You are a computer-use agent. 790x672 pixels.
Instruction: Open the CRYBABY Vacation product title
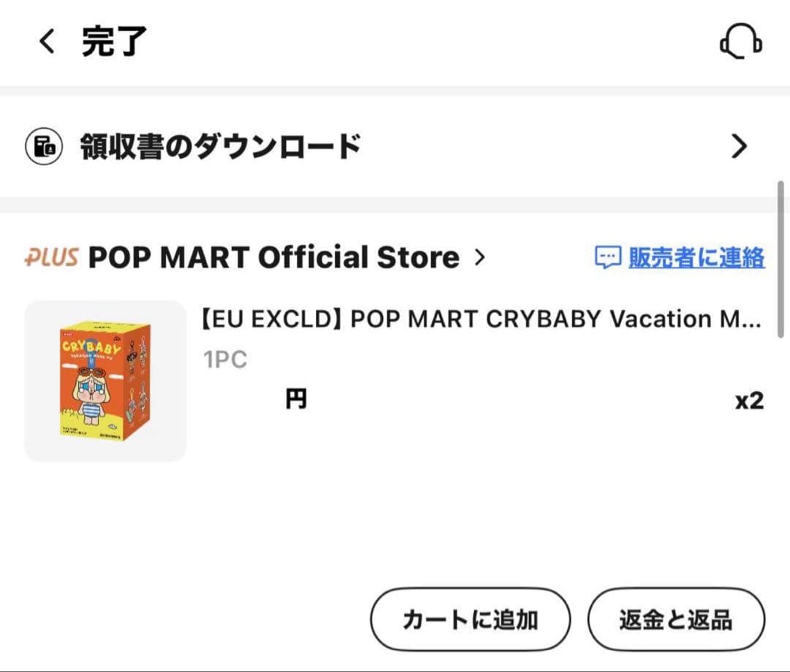(483, 319)
